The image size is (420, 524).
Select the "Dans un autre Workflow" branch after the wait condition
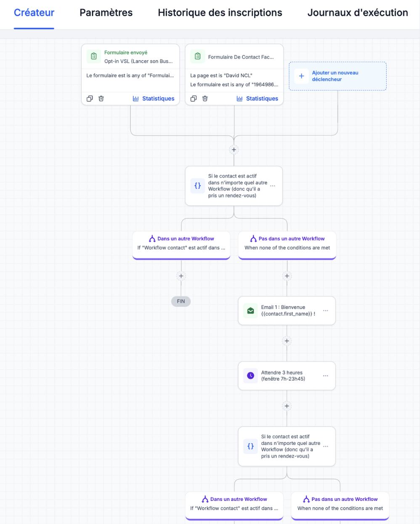coord(234,505)
